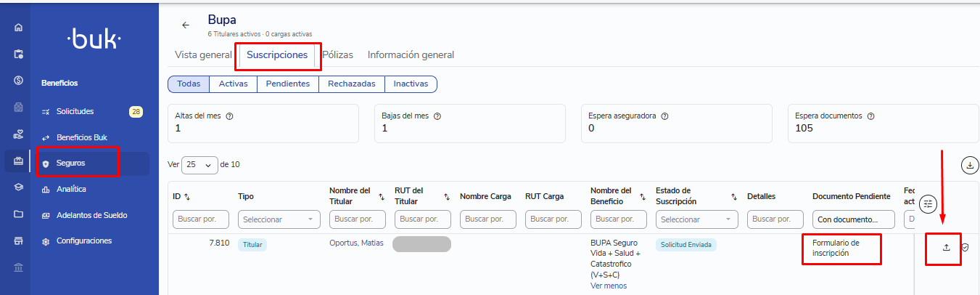Click the buk logo
The width and height of the screenshot is (980, 295).
pos(94,39)
